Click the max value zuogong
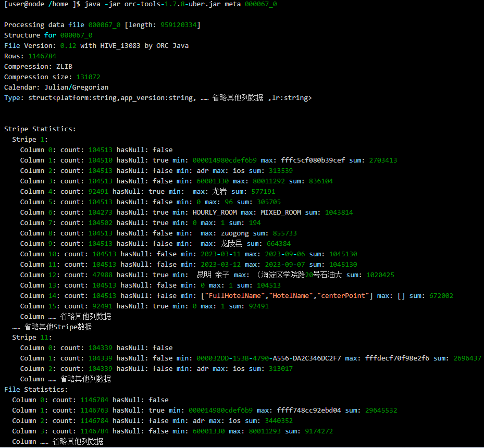 (234, 233)
